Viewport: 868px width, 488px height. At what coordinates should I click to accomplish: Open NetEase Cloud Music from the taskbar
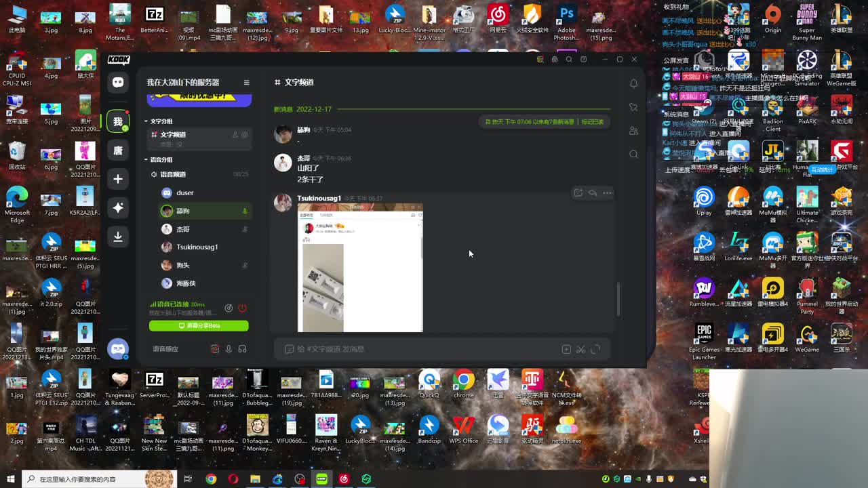click(344, 479)
